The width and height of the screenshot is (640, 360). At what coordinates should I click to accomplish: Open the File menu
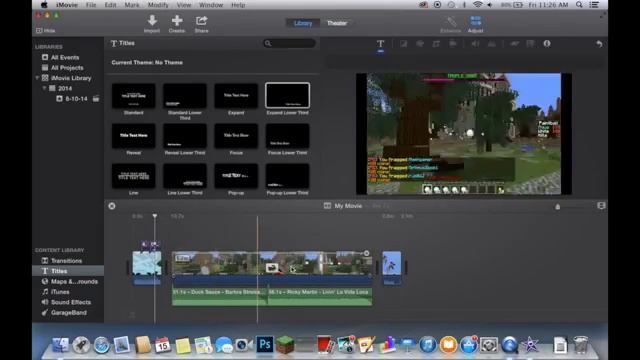point(91,5)
